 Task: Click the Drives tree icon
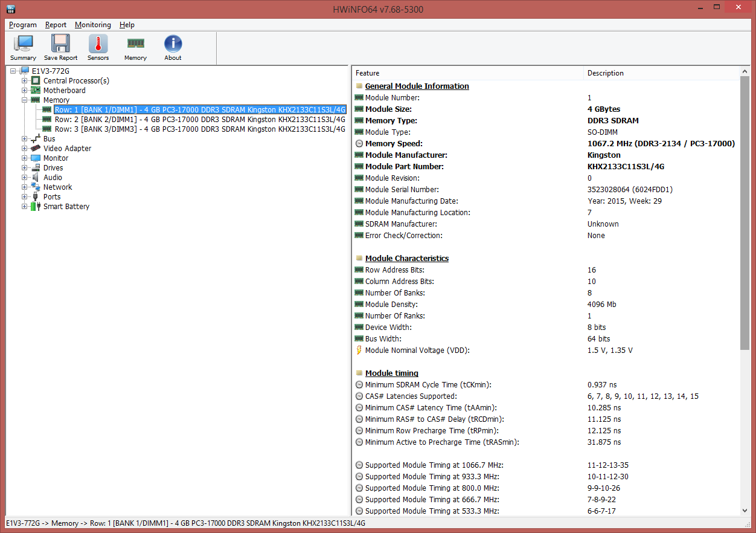(x=36, y=167)
